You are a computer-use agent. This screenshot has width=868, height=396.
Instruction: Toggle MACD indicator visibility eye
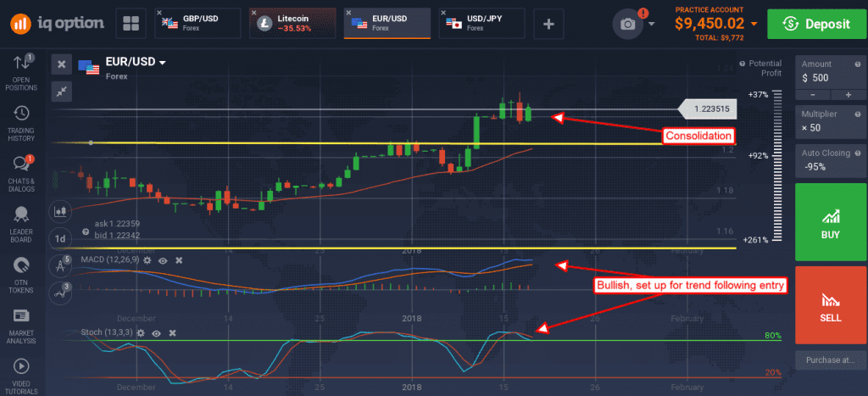point(163,259)
